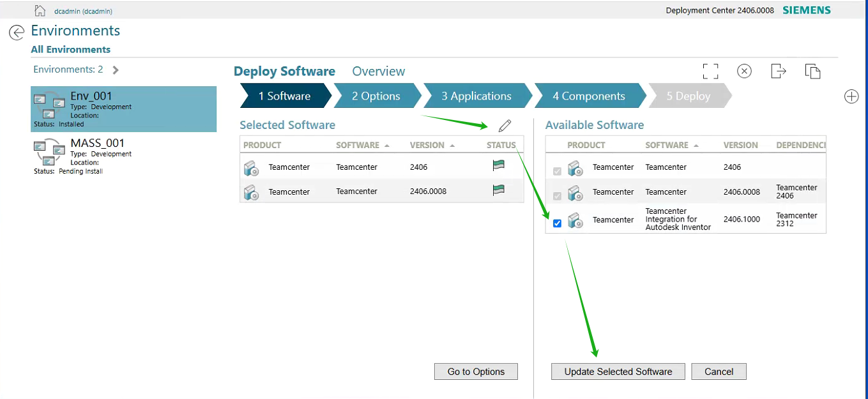Click available Teamcenter 2406.0008 product icon
The image size is (868, 399).
pos(575,192)
